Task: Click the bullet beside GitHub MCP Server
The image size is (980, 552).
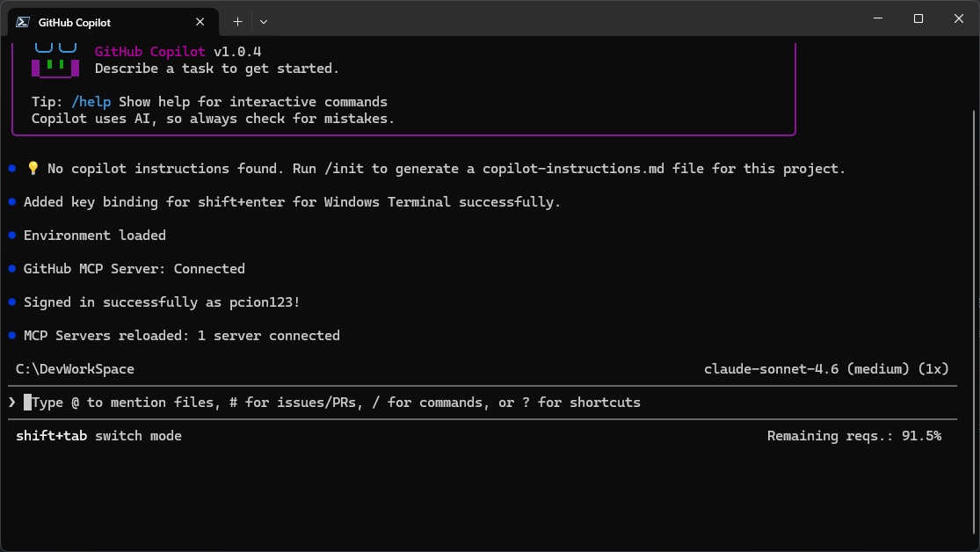Action: (x=12, y=269)
